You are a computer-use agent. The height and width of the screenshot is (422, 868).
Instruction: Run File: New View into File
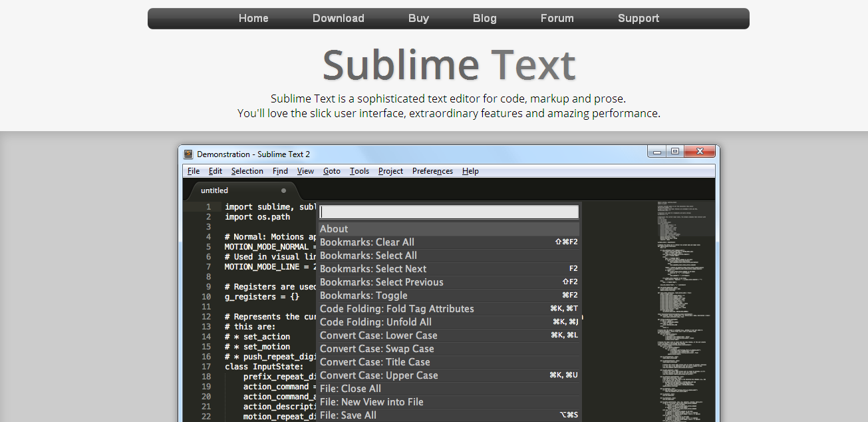pos(449,402)
